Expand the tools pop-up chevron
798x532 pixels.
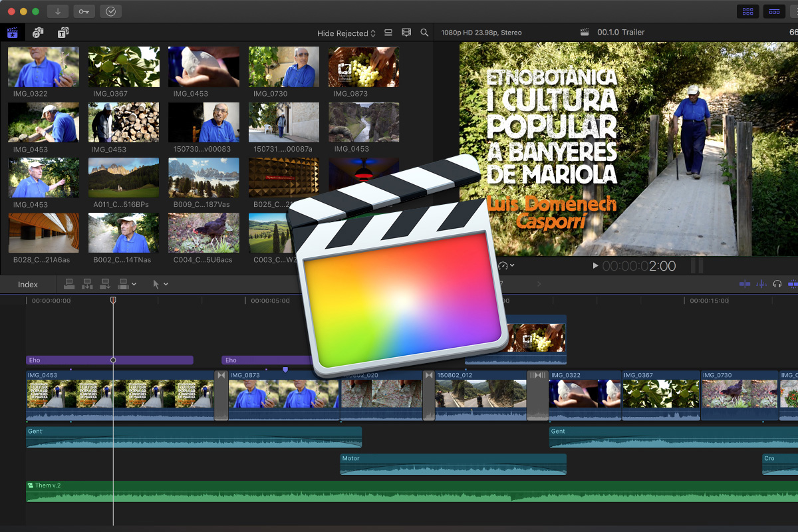(x=166, y=285)
